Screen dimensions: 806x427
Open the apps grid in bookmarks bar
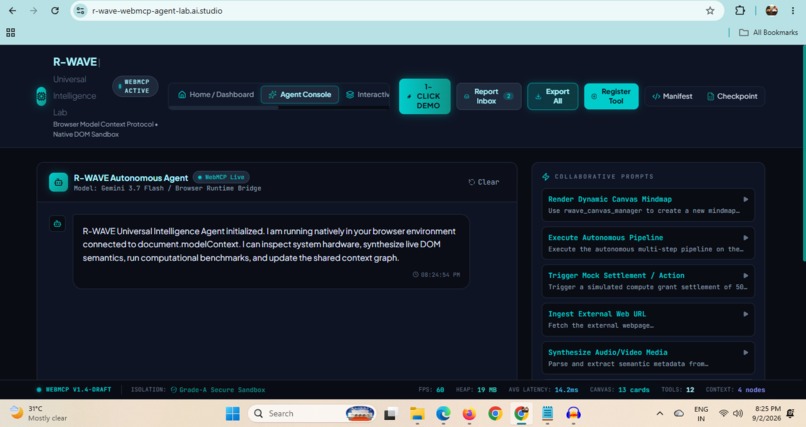click(10, 32)
